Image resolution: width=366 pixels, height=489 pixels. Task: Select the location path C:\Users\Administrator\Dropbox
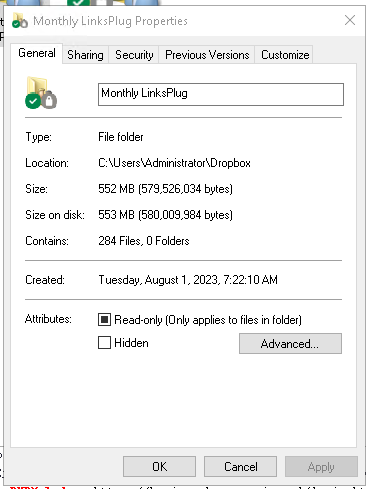click(174, 163)
